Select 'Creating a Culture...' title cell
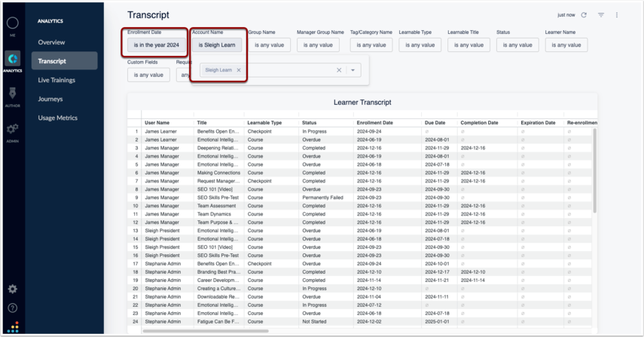 219,289
